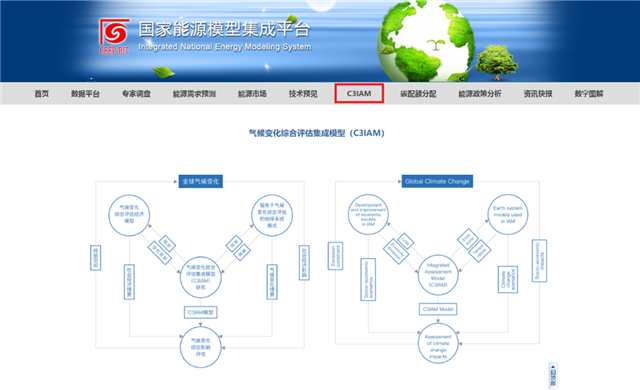Viewport: 640px width, 390px height.
Task: Click the CEEP-BIT logo icon
Action: click(x=115, y=37)
